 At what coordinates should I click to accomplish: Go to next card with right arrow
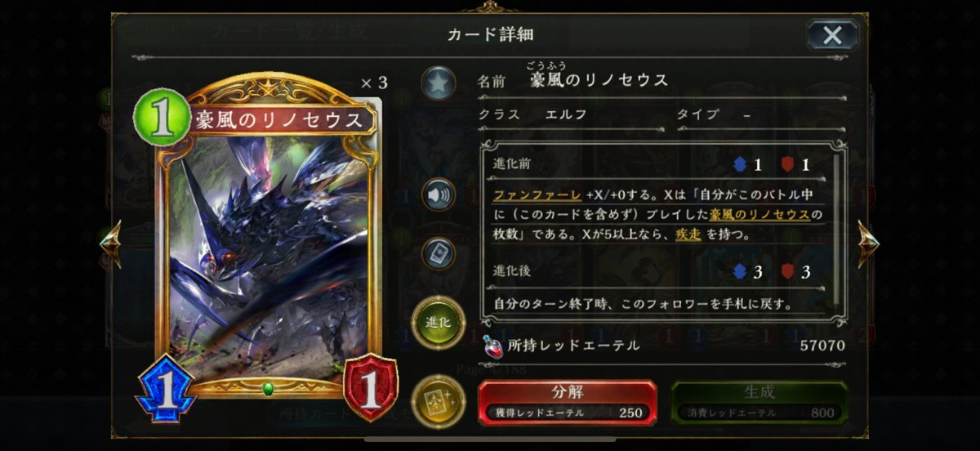[x=867, y=241]
